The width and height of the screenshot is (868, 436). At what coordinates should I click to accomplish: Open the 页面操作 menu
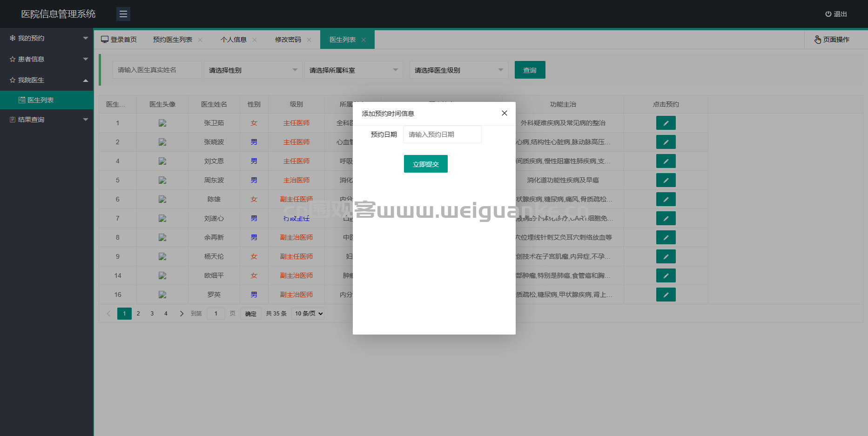[x=832, y=40]
